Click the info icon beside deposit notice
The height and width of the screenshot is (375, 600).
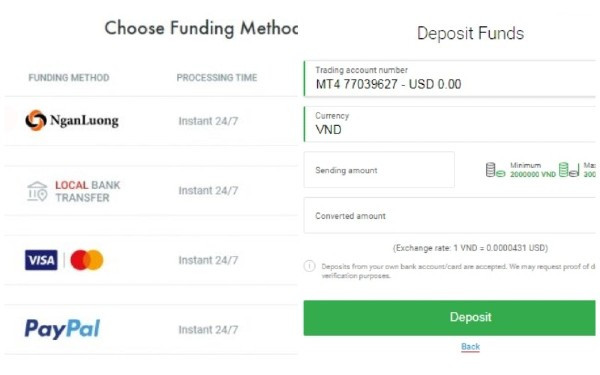coord(310,266)
